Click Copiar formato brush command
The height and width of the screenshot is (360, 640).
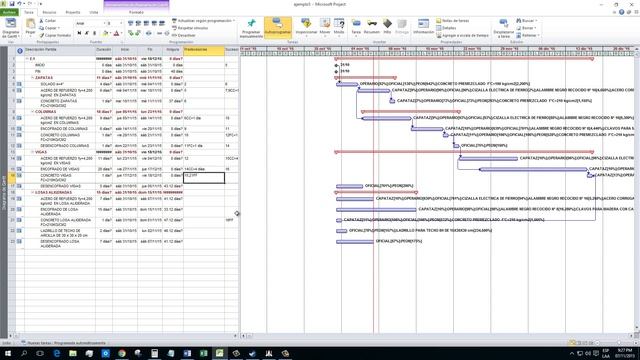(x=55, y=35)
